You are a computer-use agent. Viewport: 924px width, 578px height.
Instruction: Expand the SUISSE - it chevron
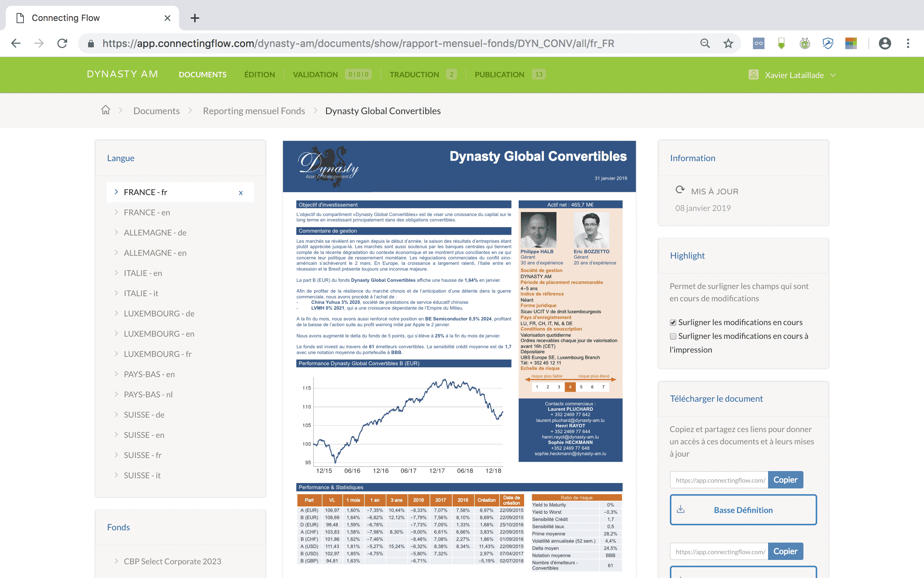click(116, 475)
